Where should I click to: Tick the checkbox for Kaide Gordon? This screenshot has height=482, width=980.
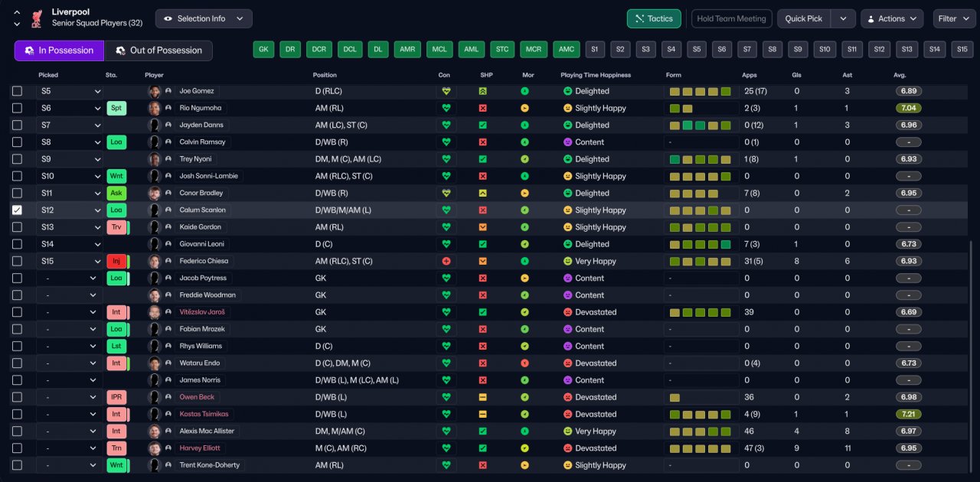click(17, 227)
